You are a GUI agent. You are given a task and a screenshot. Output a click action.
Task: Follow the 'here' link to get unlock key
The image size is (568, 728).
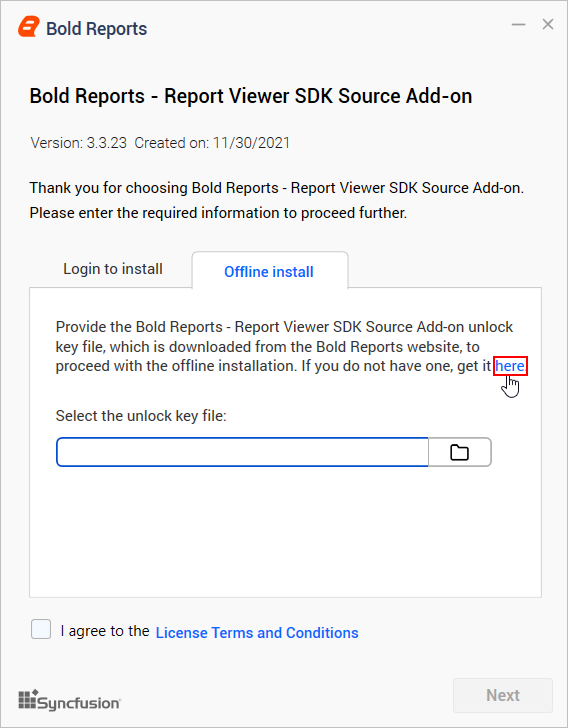coord(510,366)
